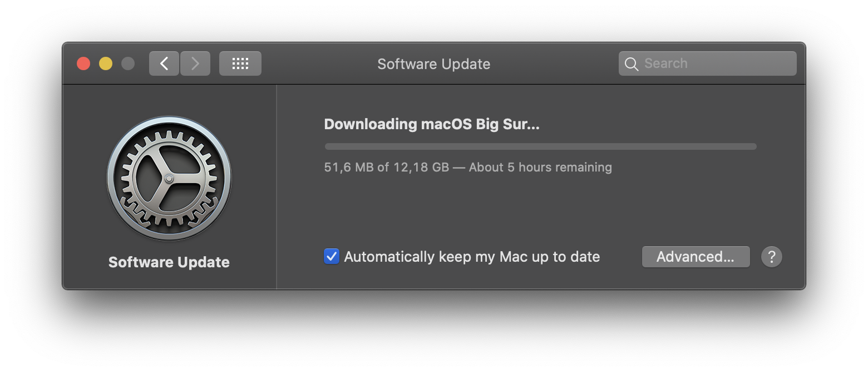The height and width of the screenshot is (372, 868).
Task: Click the forward chevron navigation button
Action: tap(195, 63)
